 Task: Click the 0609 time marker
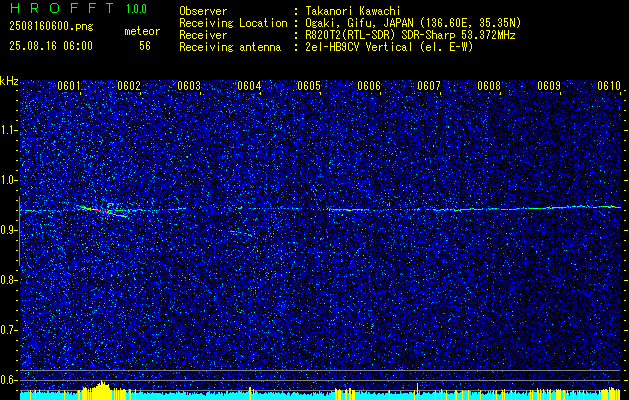click(x=549, y=86)
